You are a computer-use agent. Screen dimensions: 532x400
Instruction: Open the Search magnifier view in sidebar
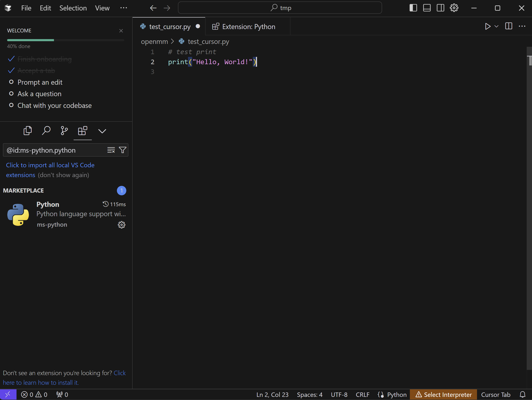pos(46,131)
